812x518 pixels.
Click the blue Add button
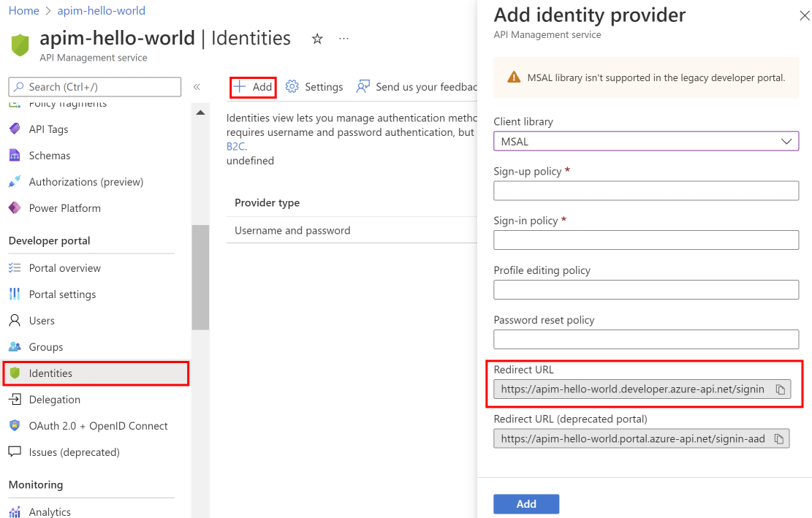tap(526, 504)
